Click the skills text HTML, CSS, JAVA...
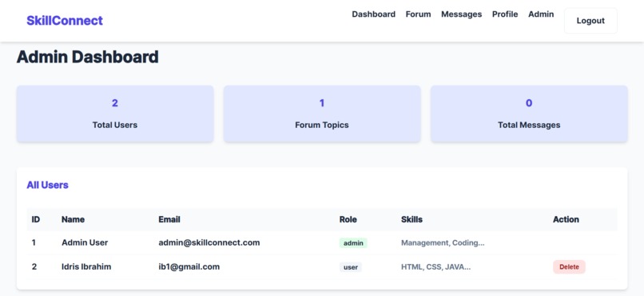The height and width of the screenshot is (296, 644). 435,267
